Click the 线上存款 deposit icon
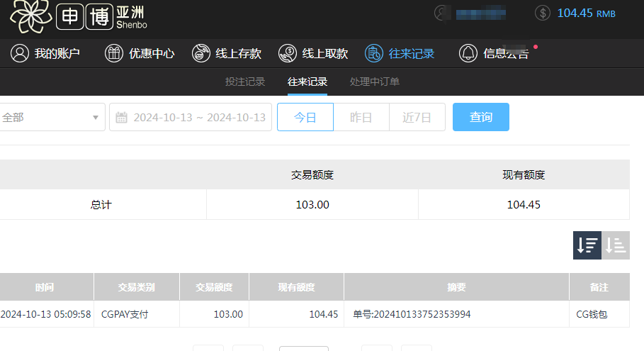Screen dimensions: 644x351 tap(201, 53)
